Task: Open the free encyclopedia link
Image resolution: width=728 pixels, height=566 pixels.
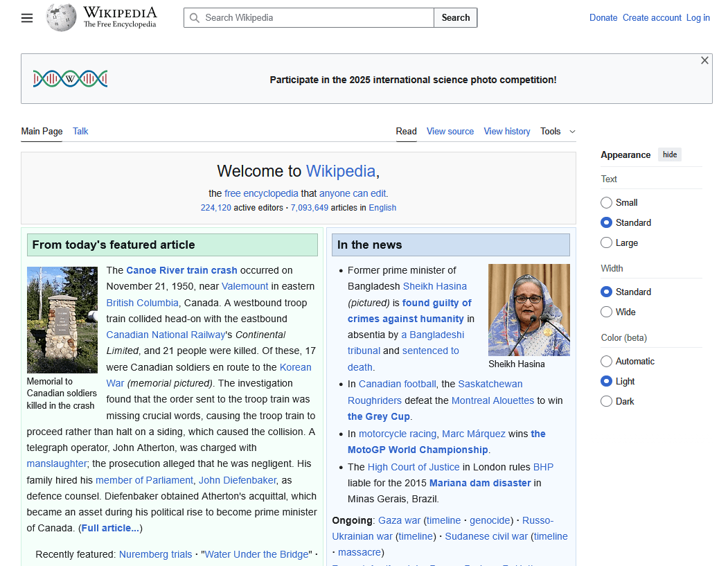Action: (261, 193)
